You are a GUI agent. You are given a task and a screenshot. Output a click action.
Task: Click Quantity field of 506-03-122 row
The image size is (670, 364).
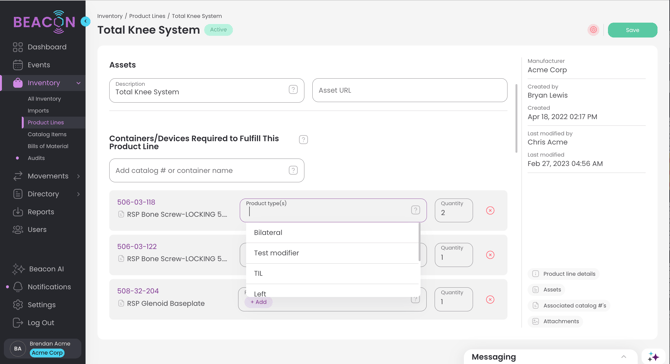[x=454, y=255]
